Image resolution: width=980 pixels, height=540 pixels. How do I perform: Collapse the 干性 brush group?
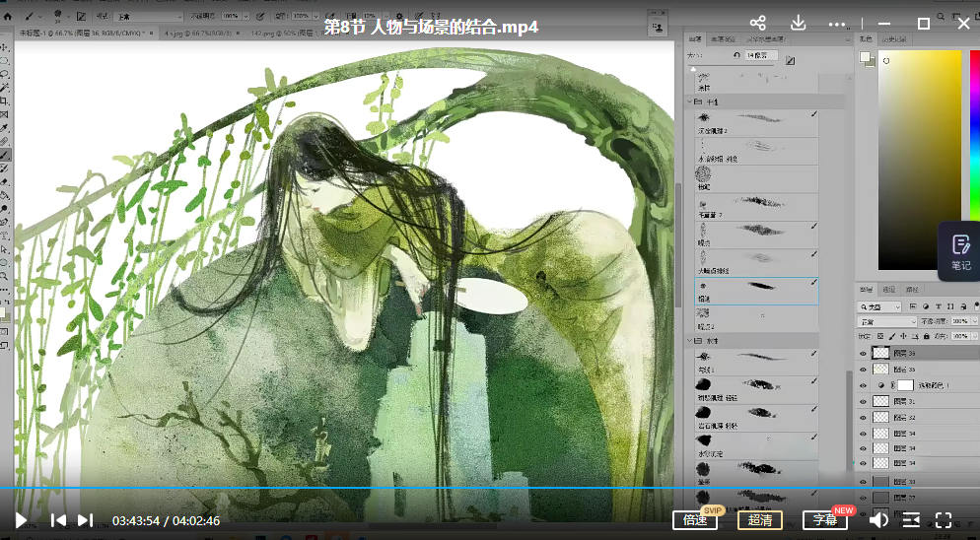691,101
